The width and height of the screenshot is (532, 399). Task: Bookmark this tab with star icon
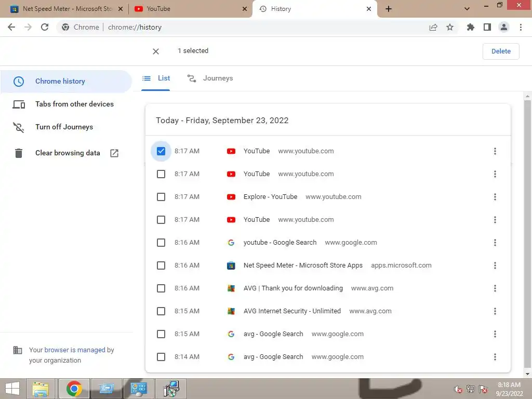point(450,27)
